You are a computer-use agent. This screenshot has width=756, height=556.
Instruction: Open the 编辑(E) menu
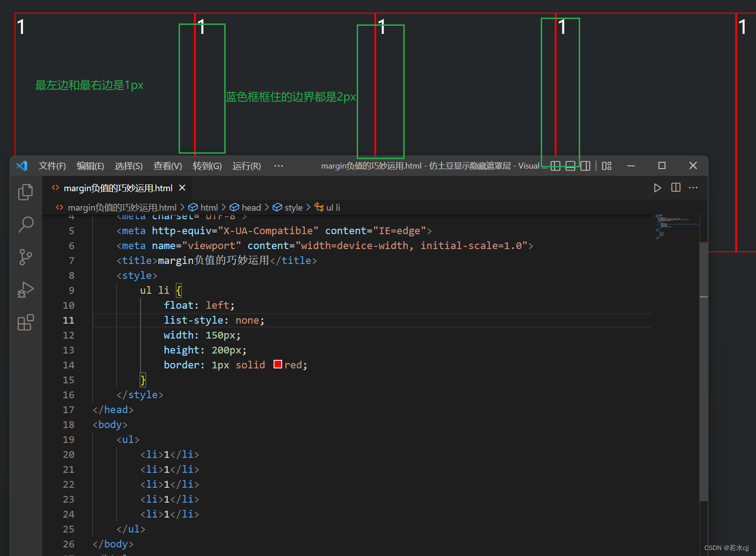click(x=90, y=166)
